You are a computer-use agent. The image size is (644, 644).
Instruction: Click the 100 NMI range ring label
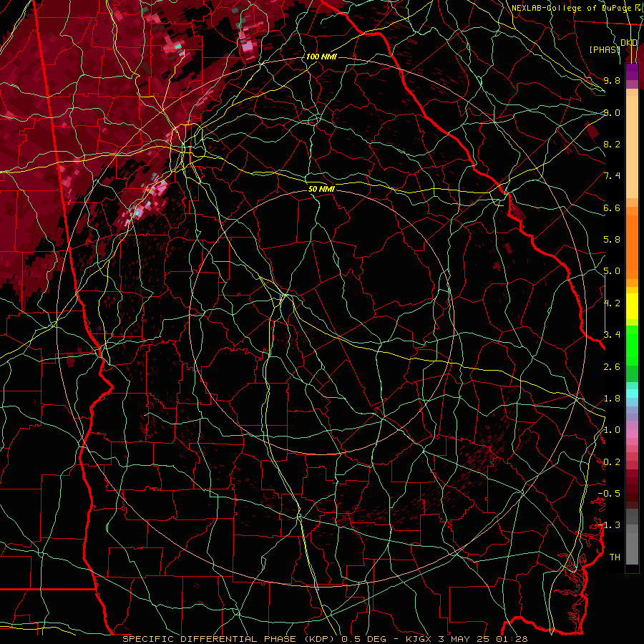[321, 57]
